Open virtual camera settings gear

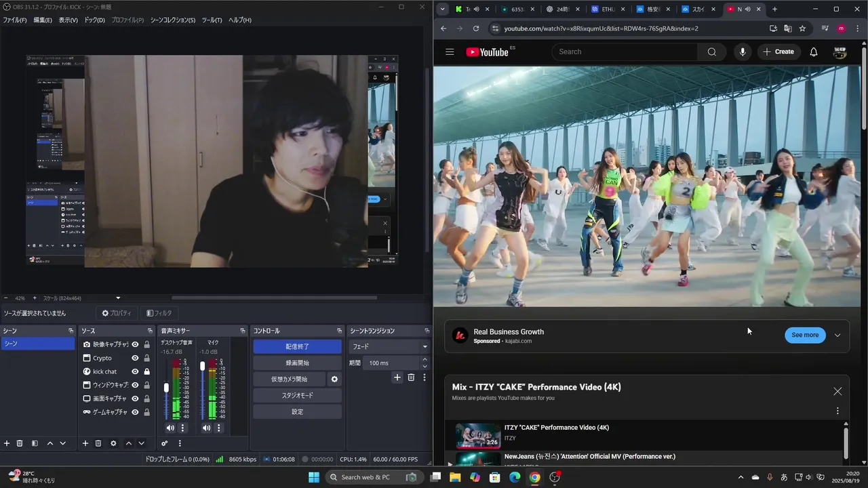(334, 380)
